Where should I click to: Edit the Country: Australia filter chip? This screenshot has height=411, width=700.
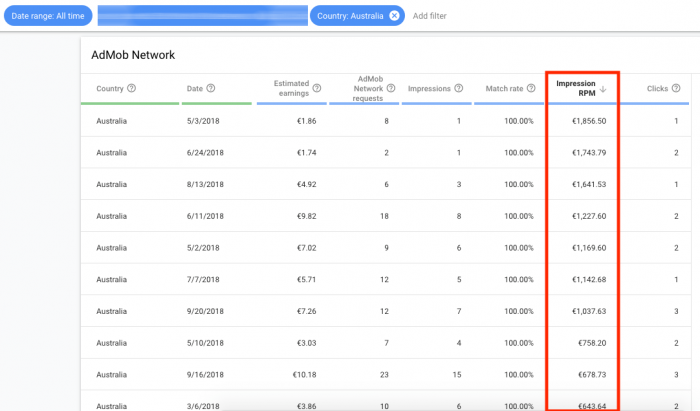(x=350, y=16)
